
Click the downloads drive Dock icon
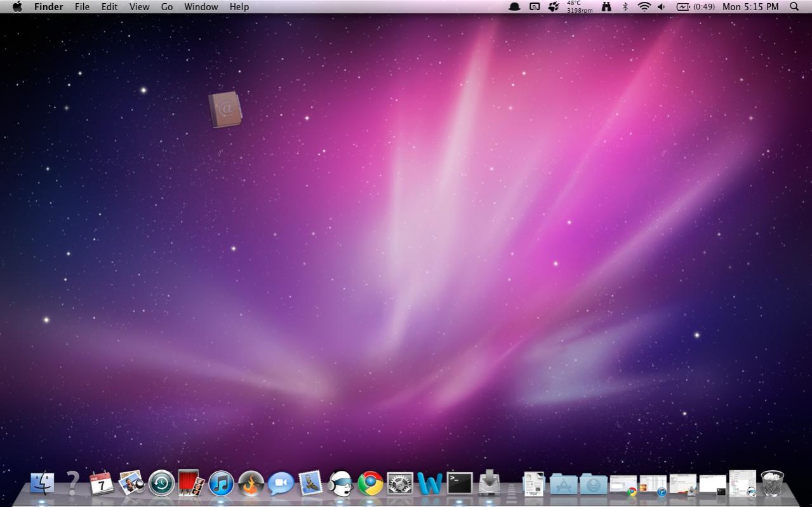(489, 482)
